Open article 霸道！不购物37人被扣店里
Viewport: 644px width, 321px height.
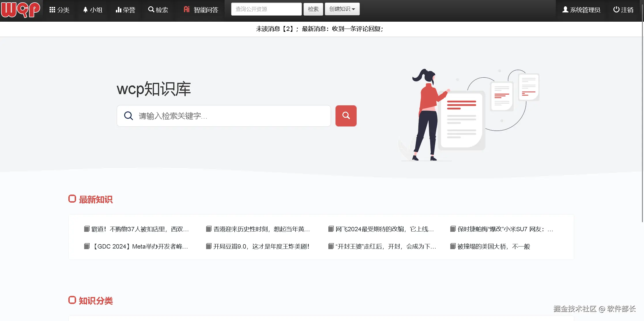[140, 229]
